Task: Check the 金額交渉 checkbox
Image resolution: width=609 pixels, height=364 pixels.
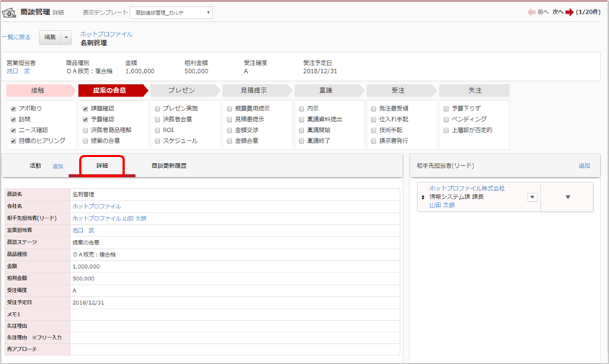Action: pos(229,130)
